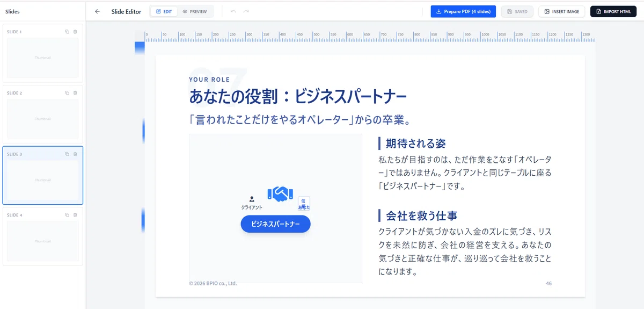Viewport: 644px width, 309px height.
Task: Duplicate Slide 3 using its copy icon
Action: pyautogui.click(x=67, y=154)
